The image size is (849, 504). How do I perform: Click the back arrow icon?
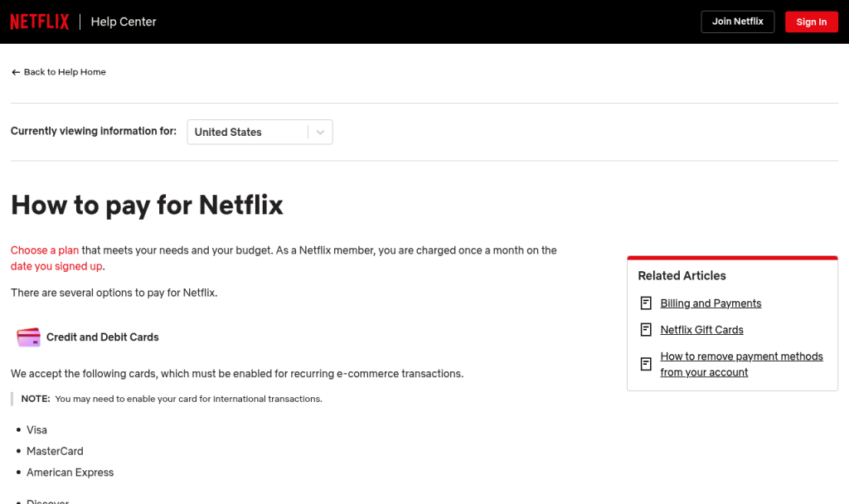point(16,72)
